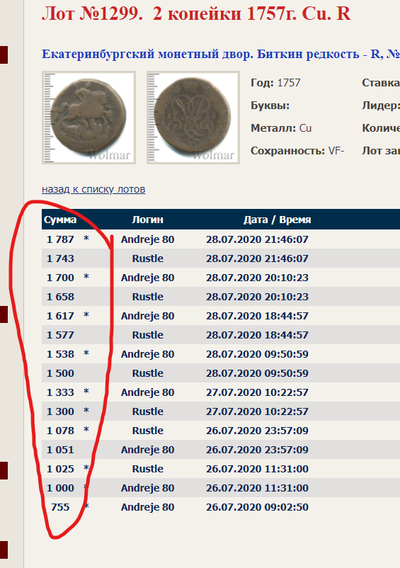Click the asterisk beside the 1 333 bid
This screenshot has width=400, height=568.
coord(86,391)
